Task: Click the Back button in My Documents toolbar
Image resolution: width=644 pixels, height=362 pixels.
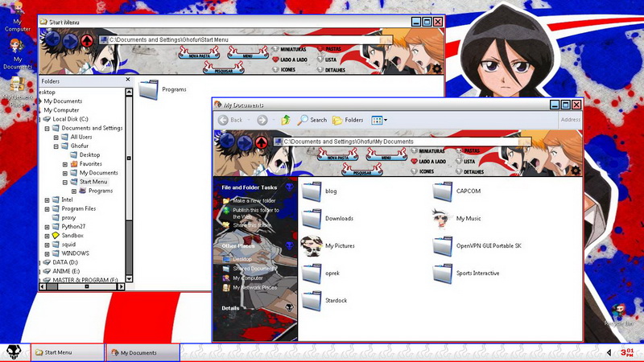Action: click(x=231, y=120)
